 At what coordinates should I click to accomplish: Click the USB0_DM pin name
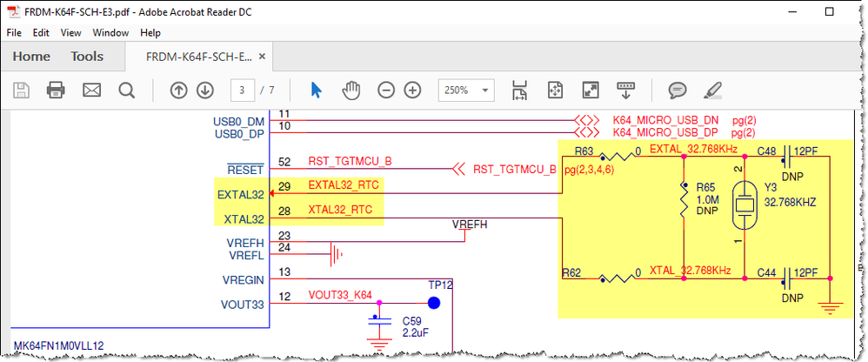coord(239,121)
